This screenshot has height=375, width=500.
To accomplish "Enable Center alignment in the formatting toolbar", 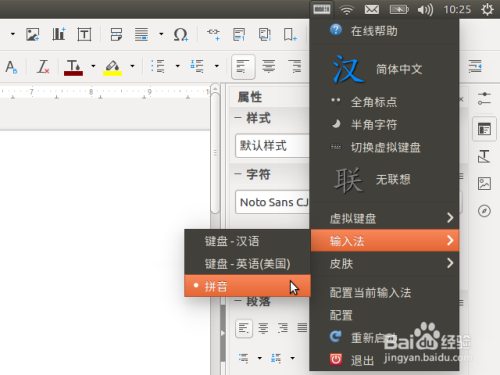I will coord(268,66).
